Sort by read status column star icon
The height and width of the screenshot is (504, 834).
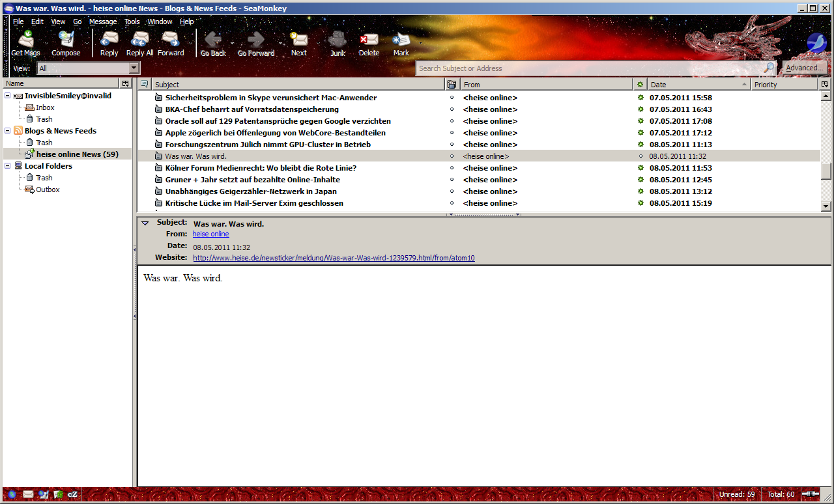pos(640,84)
